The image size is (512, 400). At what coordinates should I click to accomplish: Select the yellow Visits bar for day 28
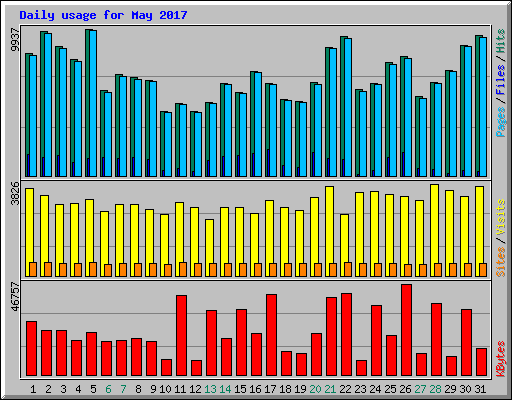pos(434,230)
